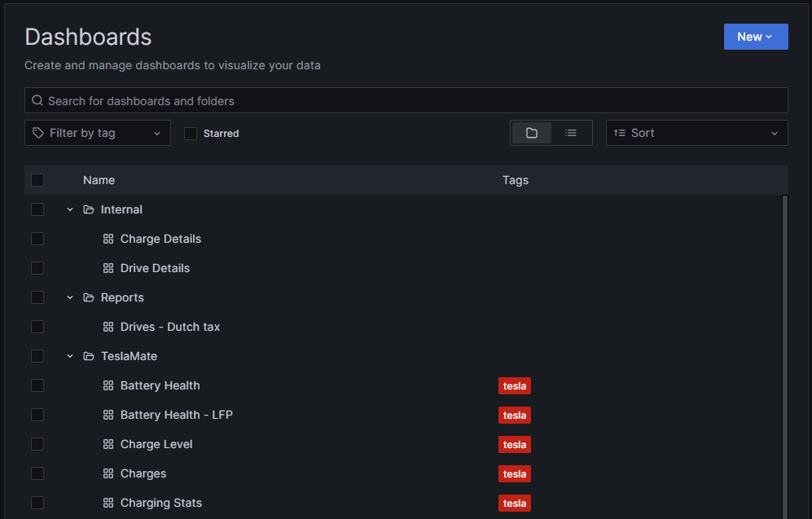Open the Battery Health dashboard
Viewport: 812px width, 519px height.
160,385
